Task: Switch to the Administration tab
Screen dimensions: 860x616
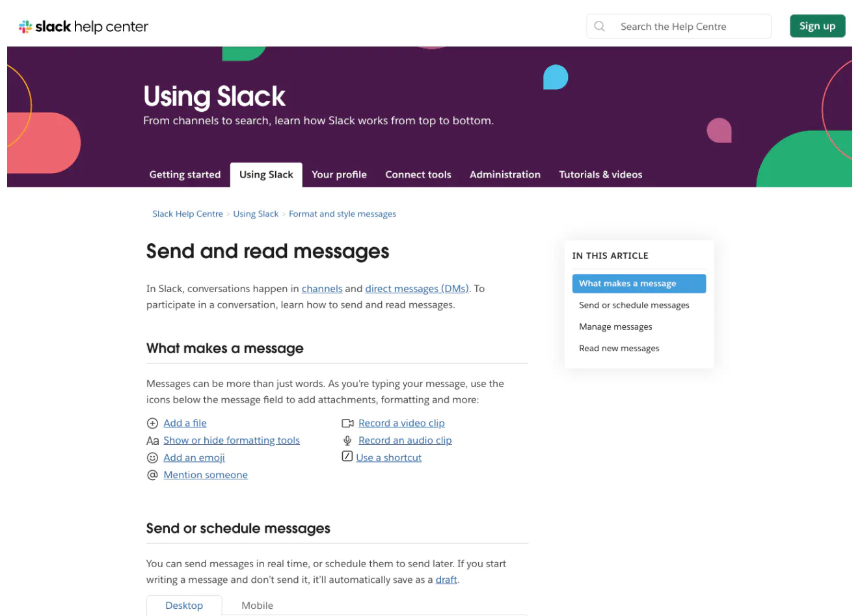Action: tap(505, 175)
